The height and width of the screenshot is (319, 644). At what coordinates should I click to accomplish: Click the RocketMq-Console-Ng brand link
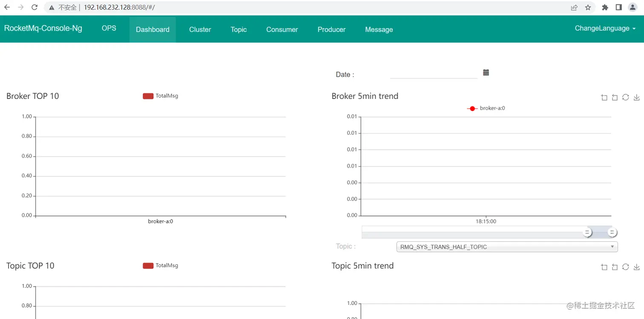[43, 28]
